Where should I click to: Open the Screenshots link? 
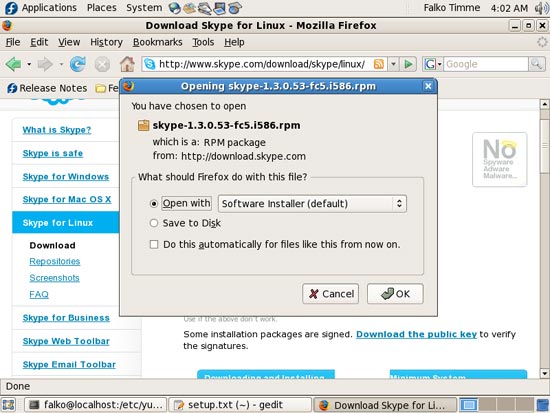pos(54,278)
